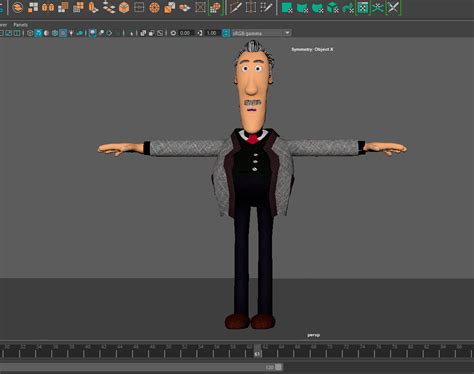Image resolution: width=474 pixels, height=374 pixels.
Task: Click the exposure value field showing 0.00
Action: pos(185,33)
